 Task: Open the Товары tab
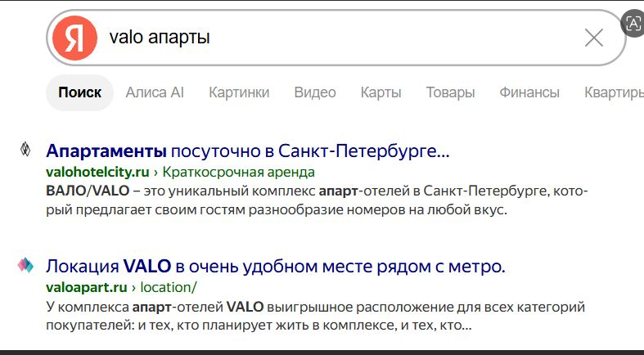[450, 92]
